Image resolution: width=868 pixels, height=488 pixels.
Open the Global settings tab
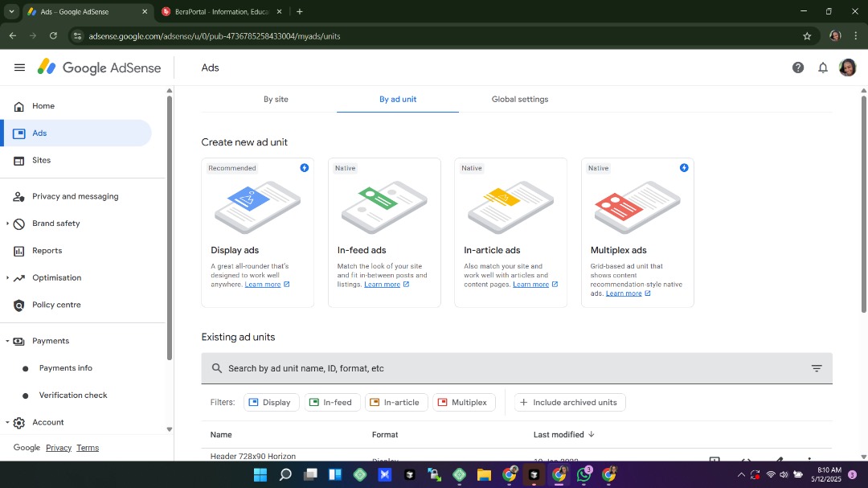point(520,100)
